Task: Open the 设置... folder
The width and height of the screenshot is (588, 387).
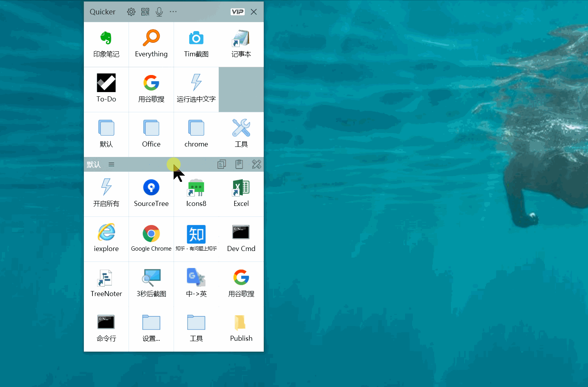Action: click(x=151, y=329)
